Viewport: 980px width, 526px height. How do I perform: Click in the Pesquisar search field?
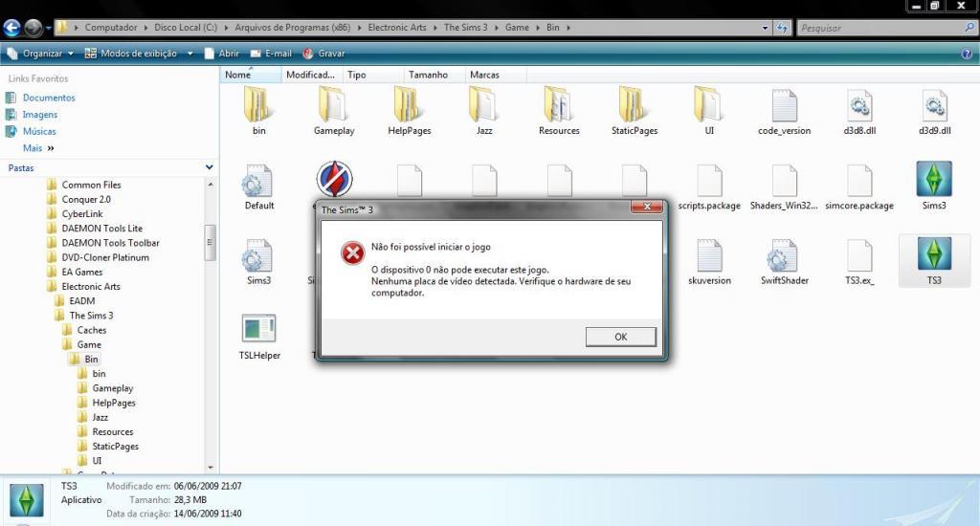tap(886, 28)
